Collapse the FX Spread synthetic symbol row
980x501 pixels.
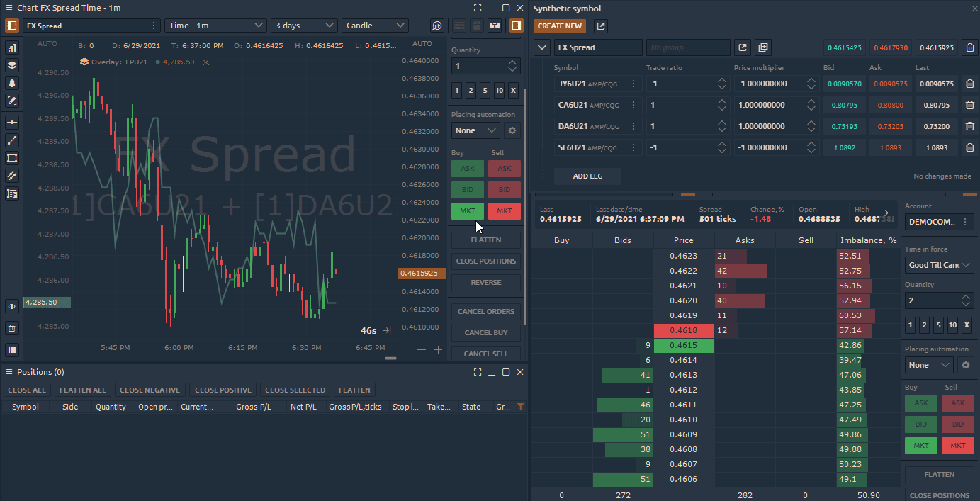pyautogui.click(x=543, y=47)
